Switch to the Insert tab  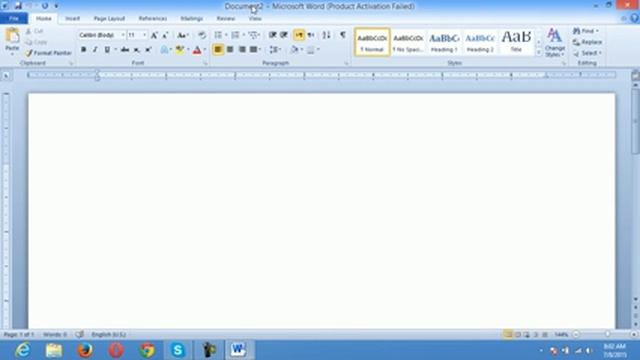(x=73, y=18)
